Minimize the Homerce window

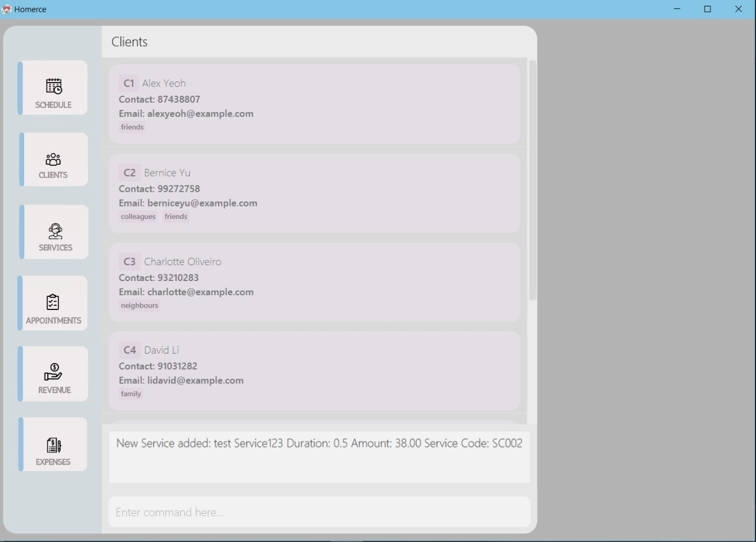point(676,9)
